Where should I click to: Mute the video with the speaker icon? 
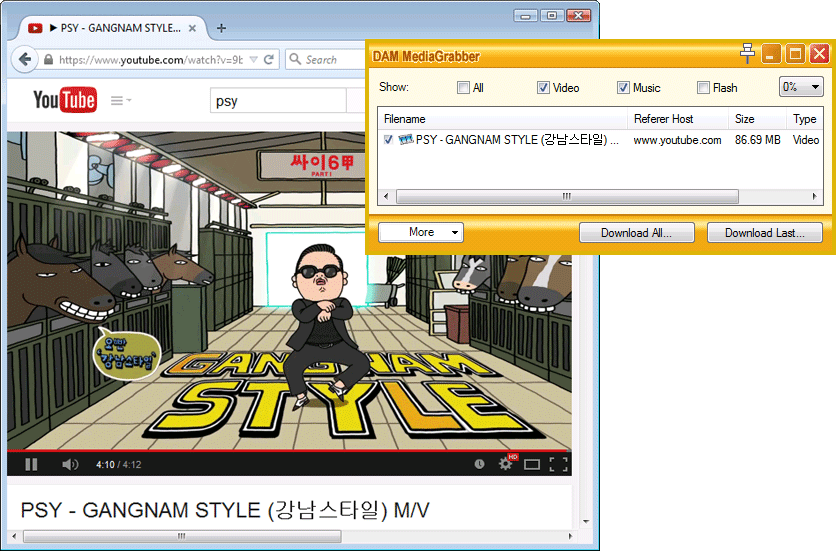(x=70, y=465)
